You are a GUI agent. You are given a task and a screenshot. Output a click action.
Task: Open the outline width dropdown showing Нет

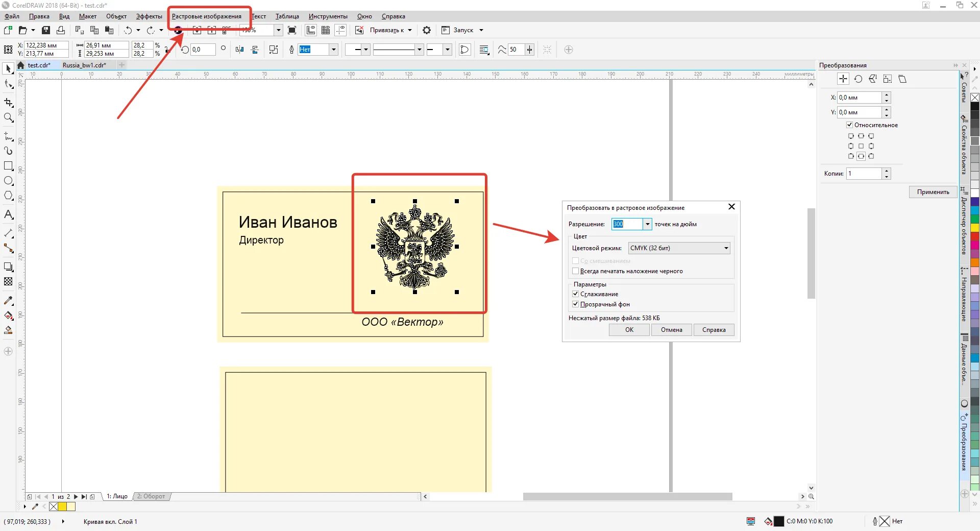pos(334,50)
